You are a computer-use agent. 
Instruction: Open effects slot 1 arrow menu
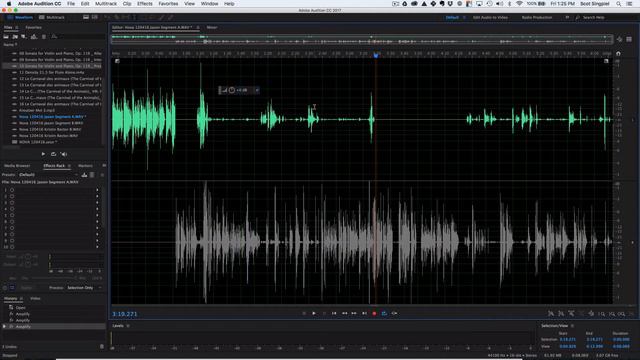pos(97,190)
